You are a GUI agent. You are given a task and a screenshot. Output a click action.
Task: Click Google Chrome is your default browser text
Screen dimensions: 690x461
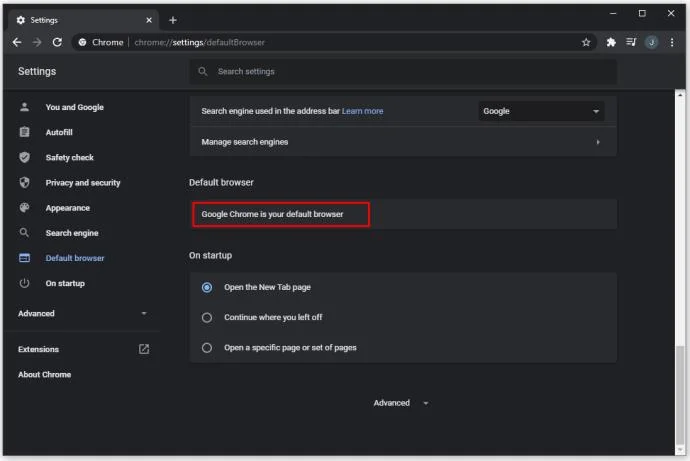click(x=272, y=214)
